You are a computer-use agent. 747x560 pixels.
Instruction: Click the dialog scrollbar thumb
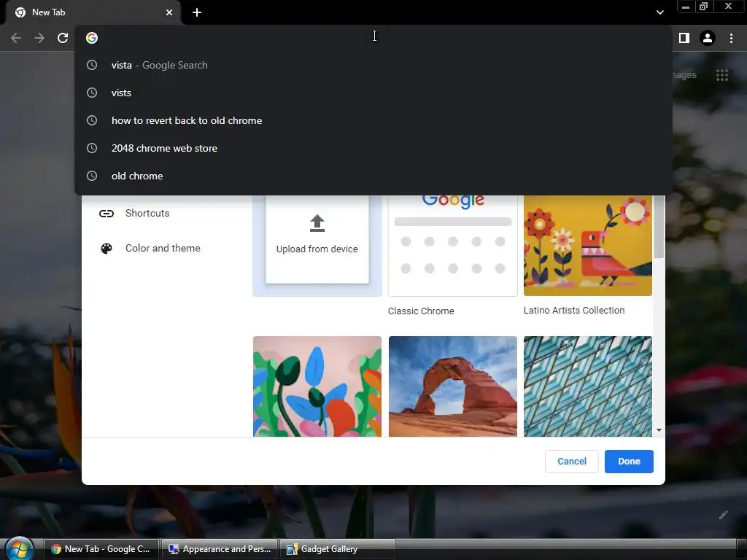(659, 227)
